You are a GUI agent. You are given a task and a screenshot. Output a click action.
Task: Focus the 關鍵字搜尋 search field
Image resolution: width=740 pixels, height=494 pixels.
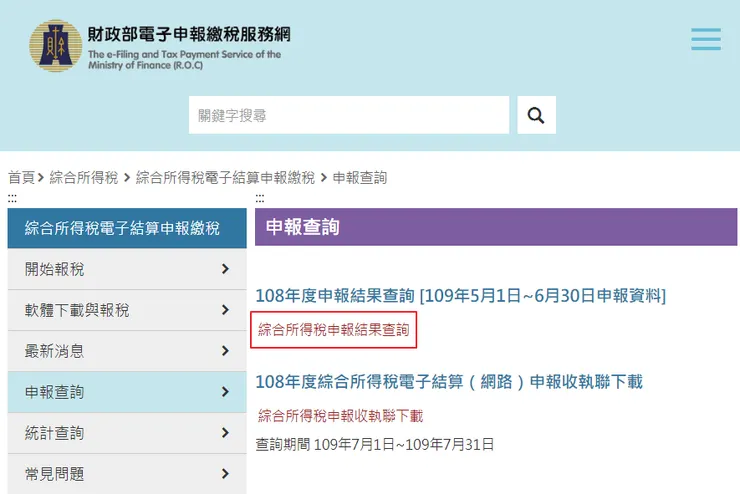[x=349, y=115]
